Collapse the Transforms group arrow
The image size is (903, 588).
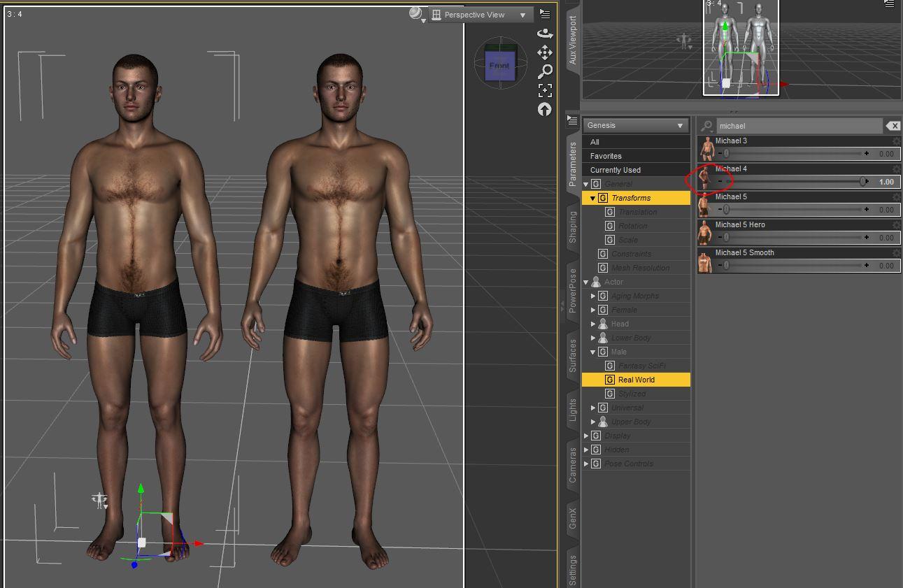(x=593, y=198)
